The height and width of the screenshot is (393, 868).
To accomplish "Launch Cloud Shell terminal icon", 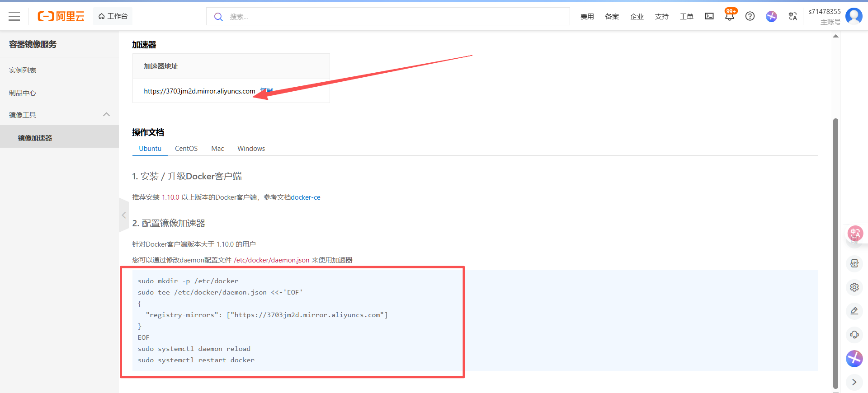I will (709, 16).
